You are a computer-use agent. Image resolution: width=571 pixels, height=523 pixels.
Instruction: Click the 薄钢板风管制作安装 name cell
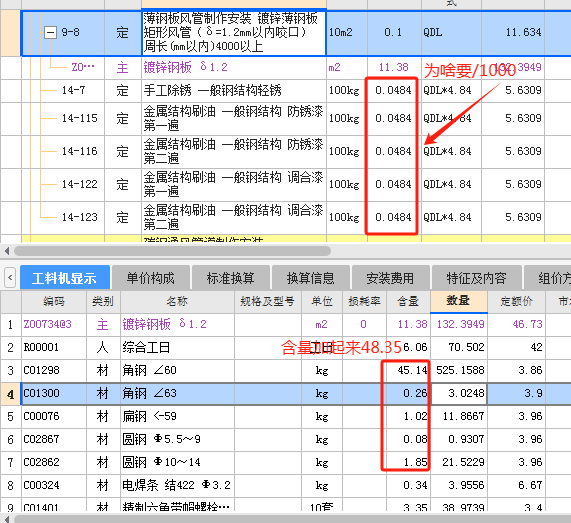tap(234, 32)
